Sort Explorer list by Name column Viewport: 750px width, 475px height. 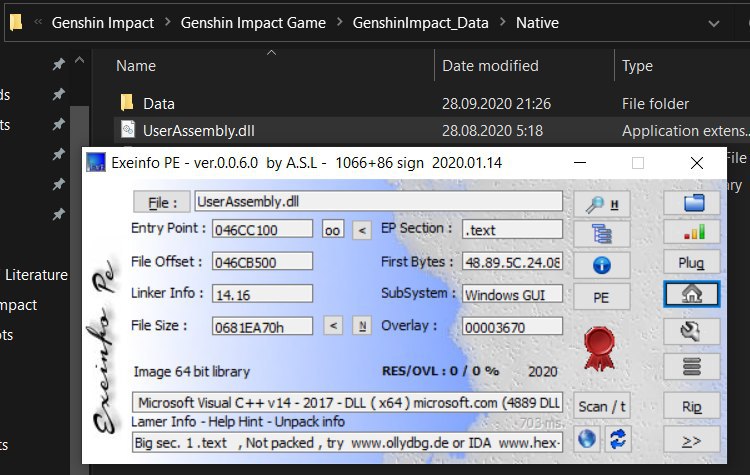pos(136,66)
